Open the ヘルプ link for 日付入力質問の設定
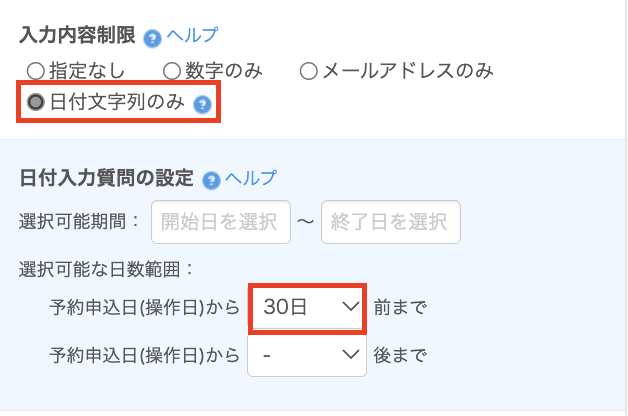 click(x=250, y=179)
